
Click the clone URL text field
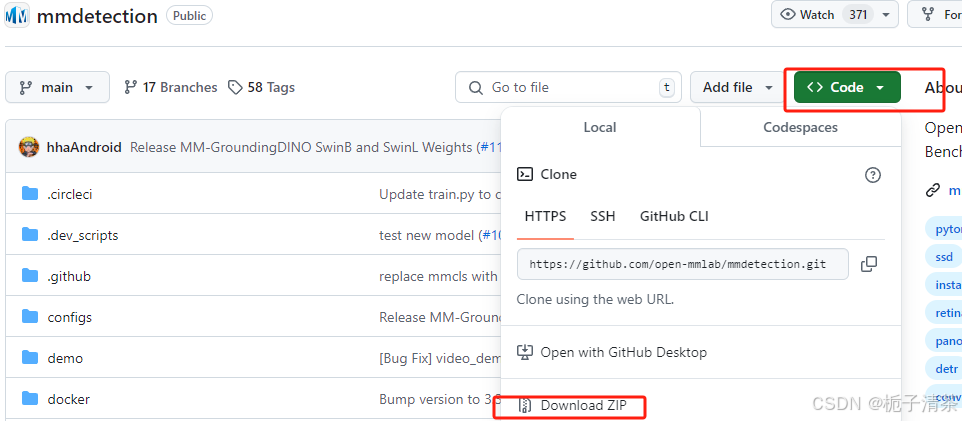pyautogui.click(x=682, y=265)
